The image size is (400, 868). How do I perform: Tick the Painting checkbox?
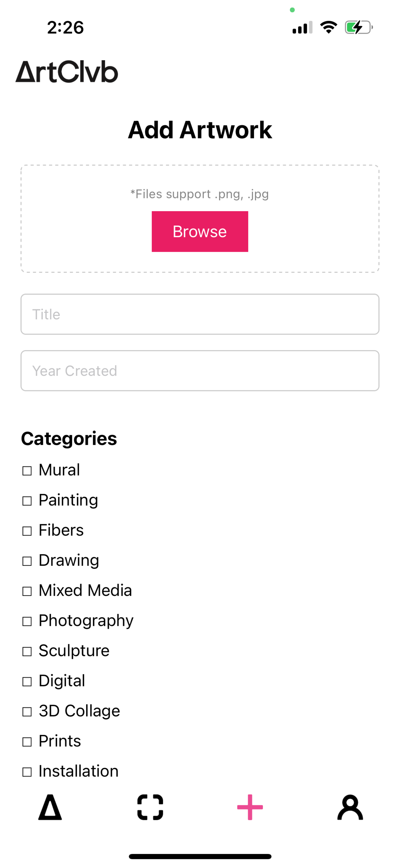tap(27, 501)
